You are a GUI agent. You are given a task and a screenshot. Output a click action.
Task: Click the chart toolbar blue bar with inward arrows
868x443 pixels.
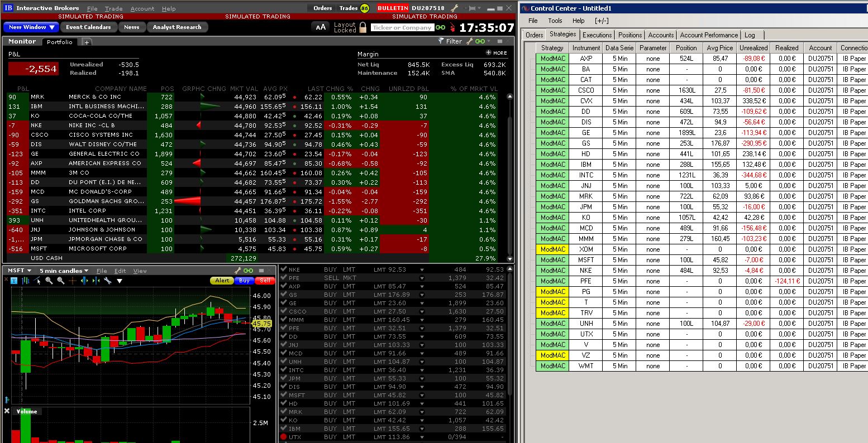[95, 281]
